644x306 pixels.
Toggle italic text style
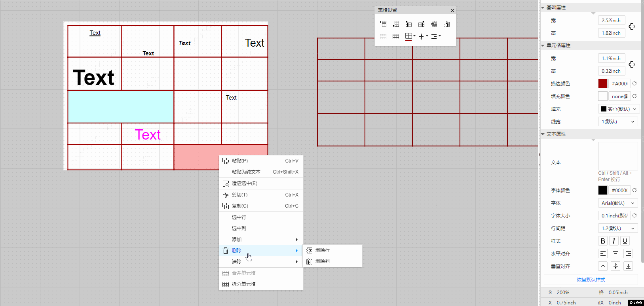pyautogui.click(x=614, y=241)
